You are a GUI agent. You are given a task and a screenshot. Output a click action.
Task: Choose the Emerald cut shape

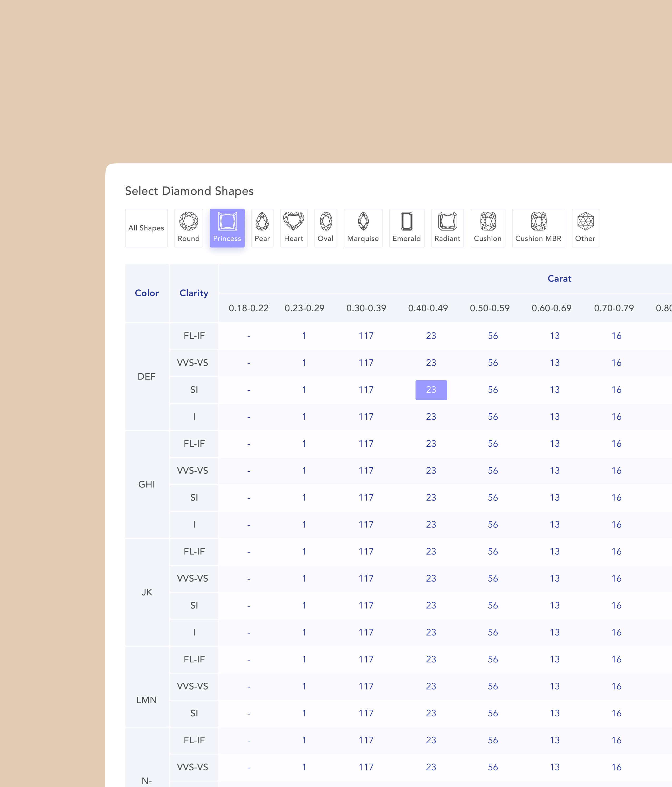406,228
